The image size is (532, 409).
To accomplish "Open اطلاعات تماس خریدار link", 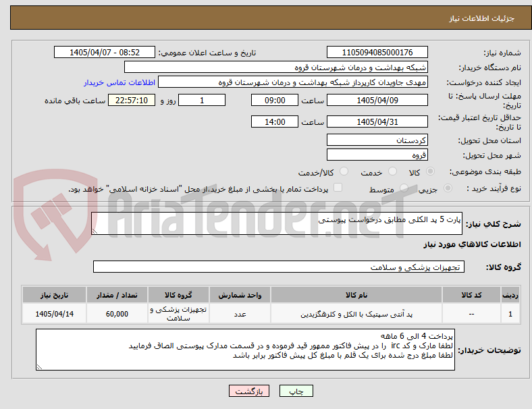I will point(119,82).
